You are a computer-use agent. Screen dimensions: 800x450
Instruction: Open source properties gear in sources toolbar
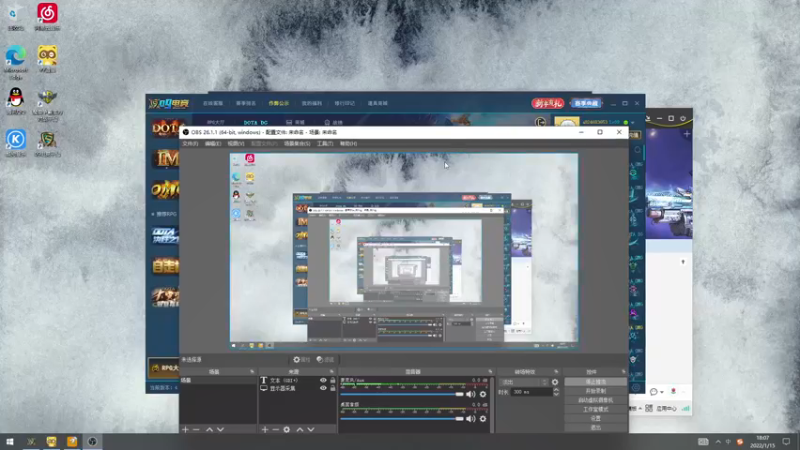point(287,430)
